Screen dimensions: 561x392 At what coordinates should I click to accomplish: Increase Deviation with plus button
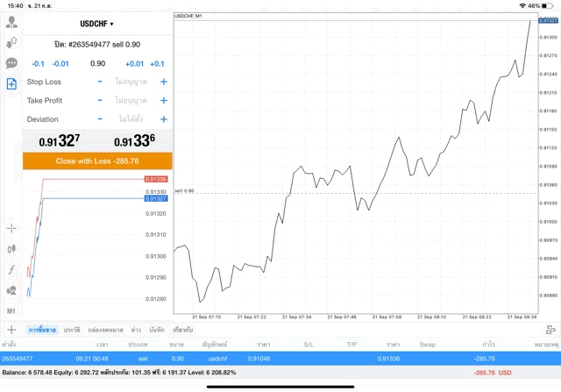click(x=163, y=119)
